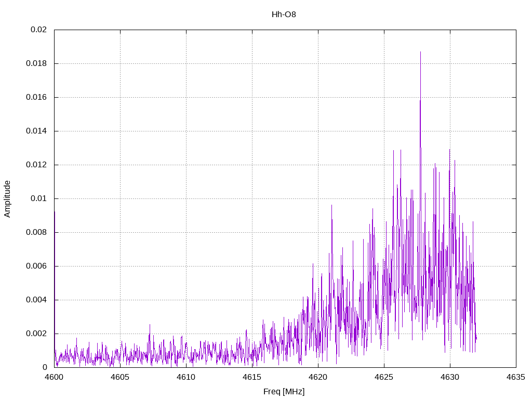Viewport: 532px width, 399px height.
Task: Click the 0.02 y-axis tick label
Action: [x=38, y=30]
